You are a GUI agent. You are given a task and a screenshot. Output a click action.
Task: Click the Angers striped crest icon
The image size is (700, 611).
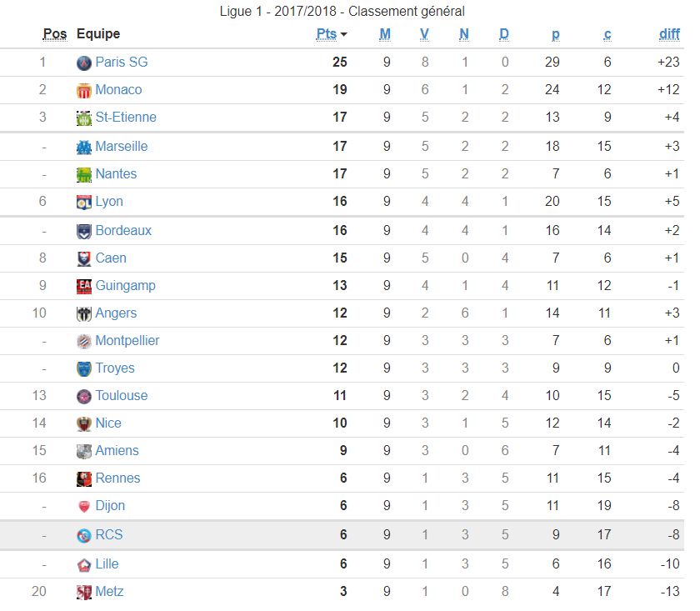tap(83, 313)
